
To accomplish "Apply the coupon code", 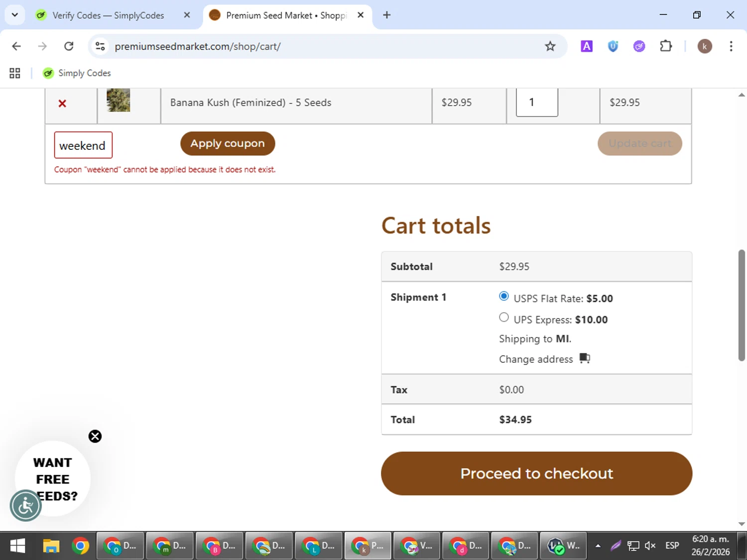I will [x=228, y=143].
